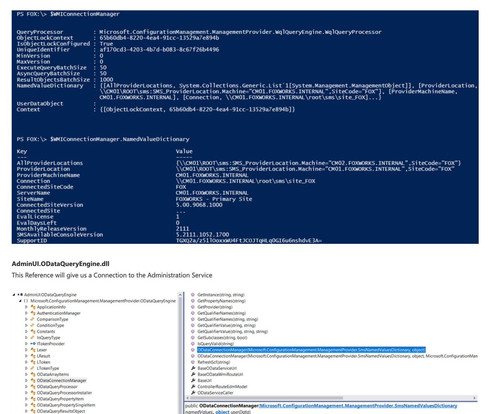This screenshot has width=500, height=414.
Task: Click the $WMIConnectionManager.NamedValueDictionary command line
Action: coord(103,139)
